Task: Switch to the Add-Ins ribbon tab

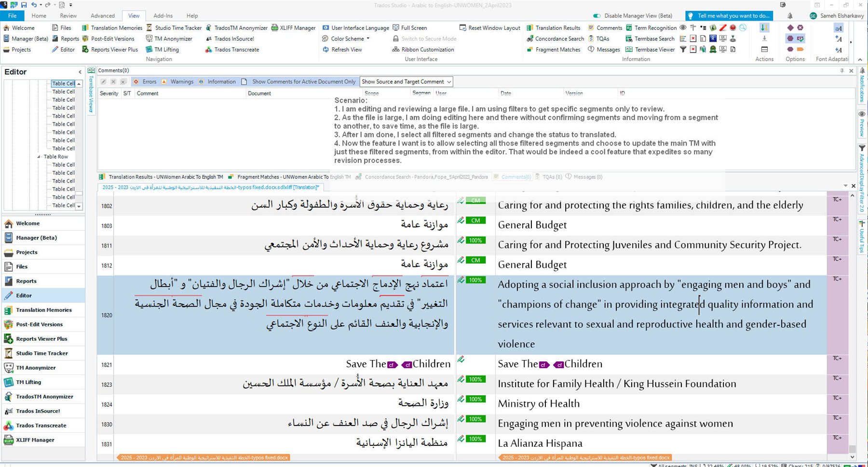Action: [163, 16]
